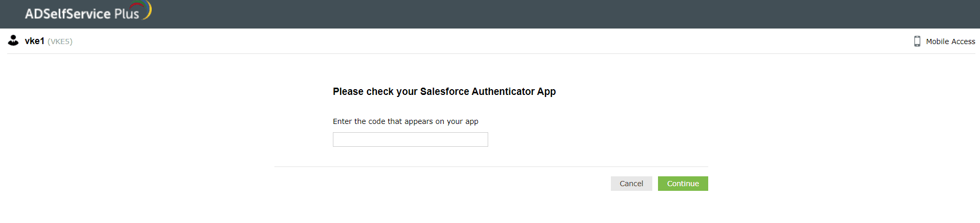Click the word 'Plus' in the logo
The height and width of the screenshot is (223, 980).
tap(127, 14)
